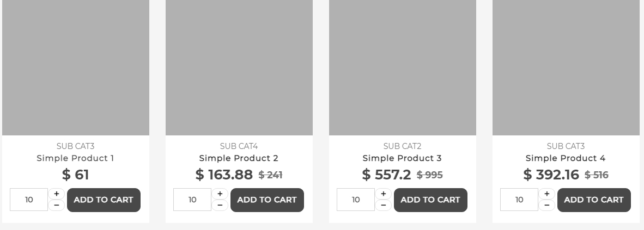Focus quantity field of Simple Product 1
This screenshot has height=230, width=644.
(29, 200)
